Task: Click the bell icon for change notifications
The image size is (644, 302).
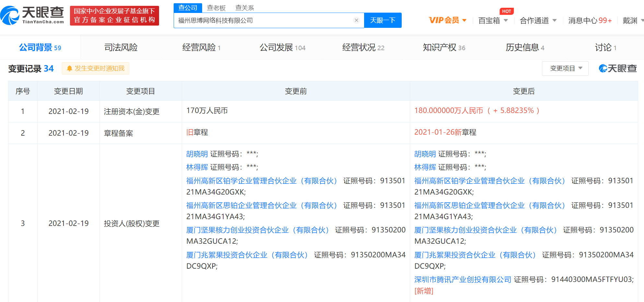Action: point(69,68)
